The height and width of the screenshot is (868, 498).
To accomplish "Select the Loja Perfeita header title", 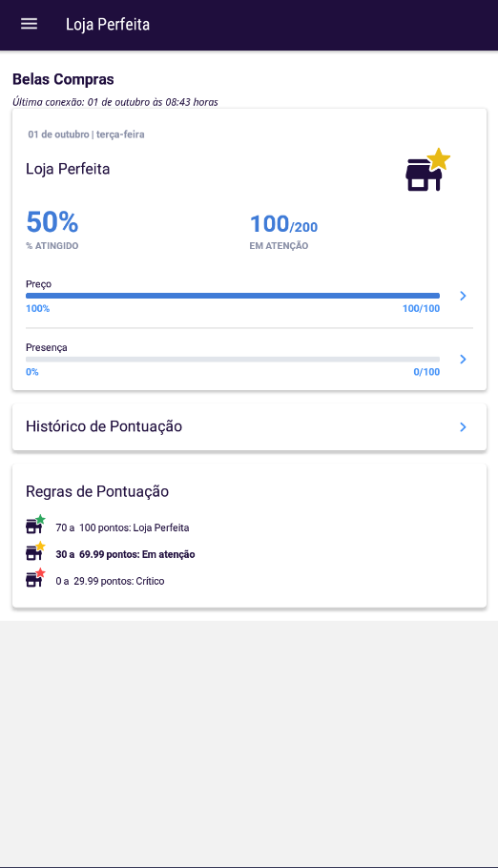I will (108, 25).
